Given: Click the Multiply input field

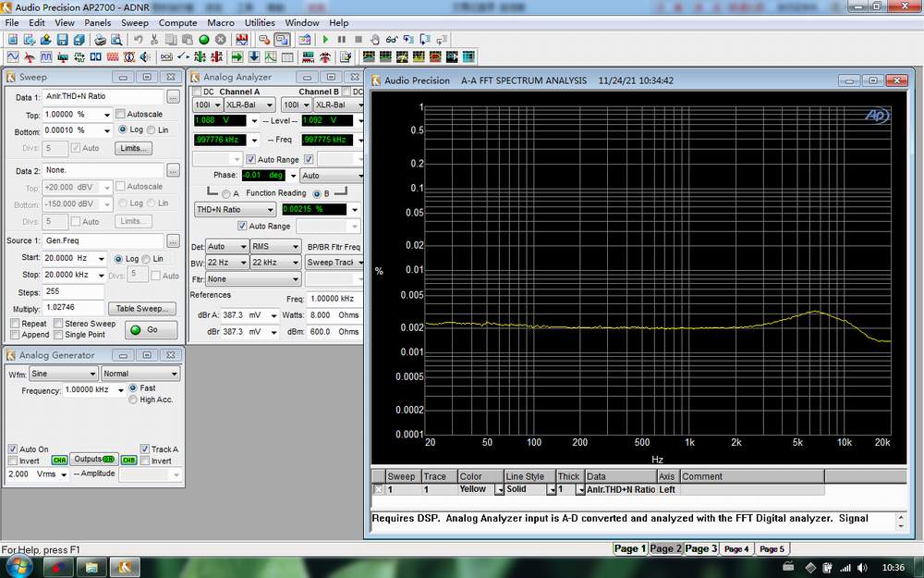Looking at the screenshot, I should (73, 307).
